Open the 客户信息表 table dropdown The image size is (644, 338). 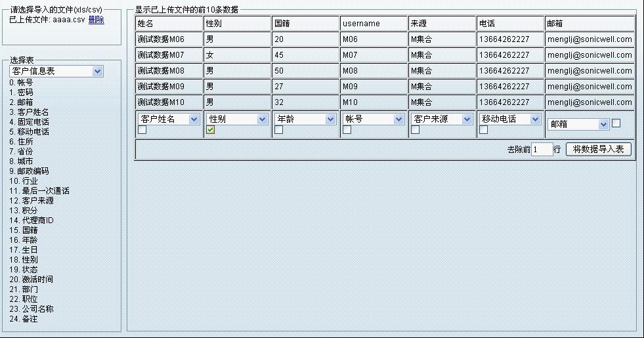(56, 71)
